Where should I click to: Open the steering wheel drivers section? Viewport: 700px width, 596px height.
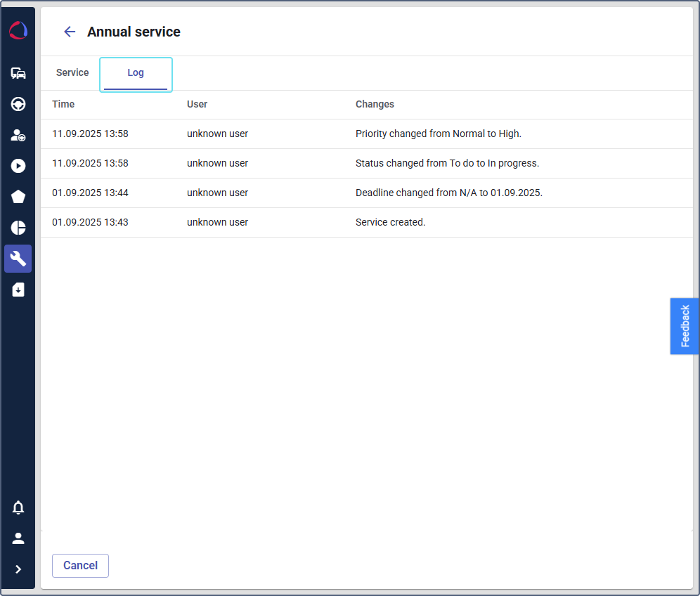coord(18,104)
